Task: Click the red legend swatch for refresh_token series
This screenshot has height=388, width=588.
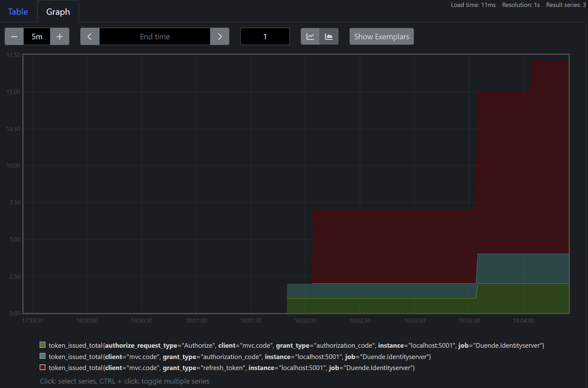Action: point(43,367)
